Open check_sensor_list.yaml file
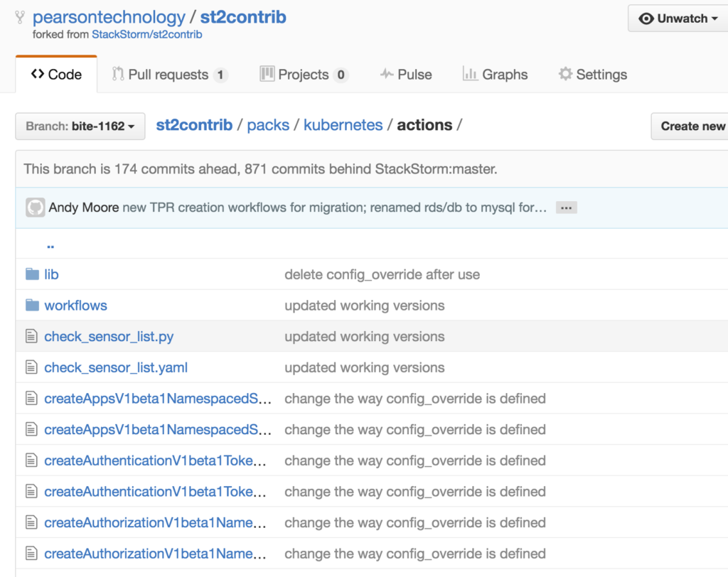728x577 pixels. point(116,367)
